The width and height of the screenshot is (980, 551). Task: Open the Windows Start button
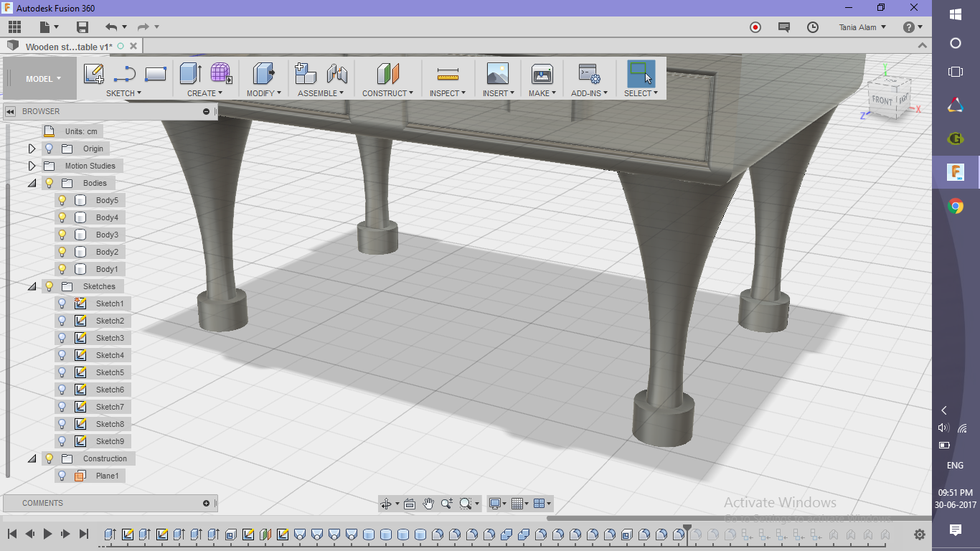coord(956,14)
